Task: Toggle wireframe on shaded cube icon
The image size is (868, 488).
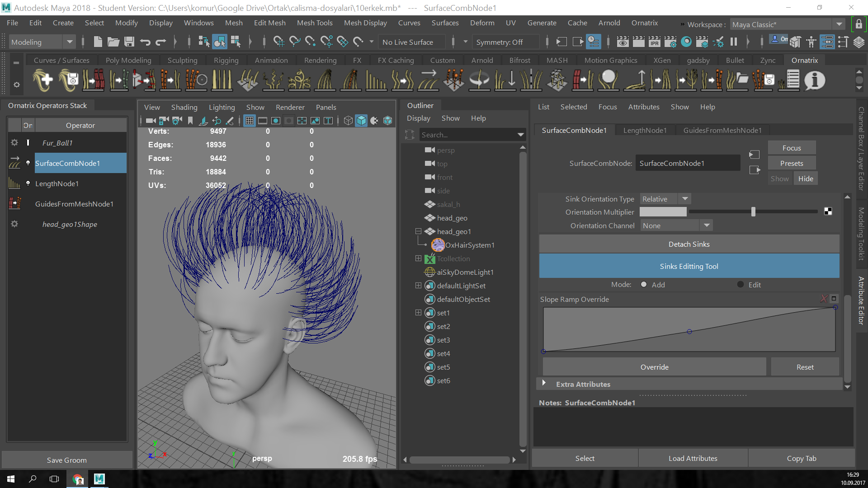Action: pyautogui.click(x=387, y=121)
